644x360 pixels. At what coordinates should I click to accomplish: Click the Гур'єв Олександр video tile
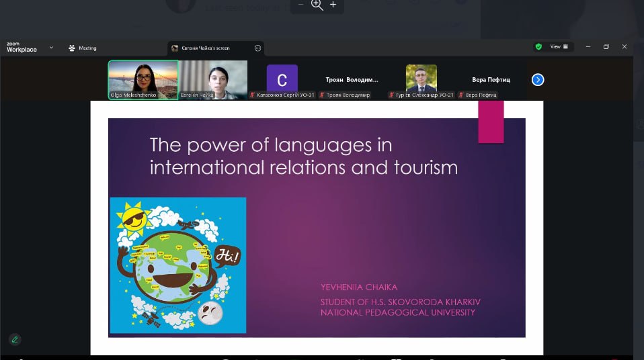coord(421,79)
